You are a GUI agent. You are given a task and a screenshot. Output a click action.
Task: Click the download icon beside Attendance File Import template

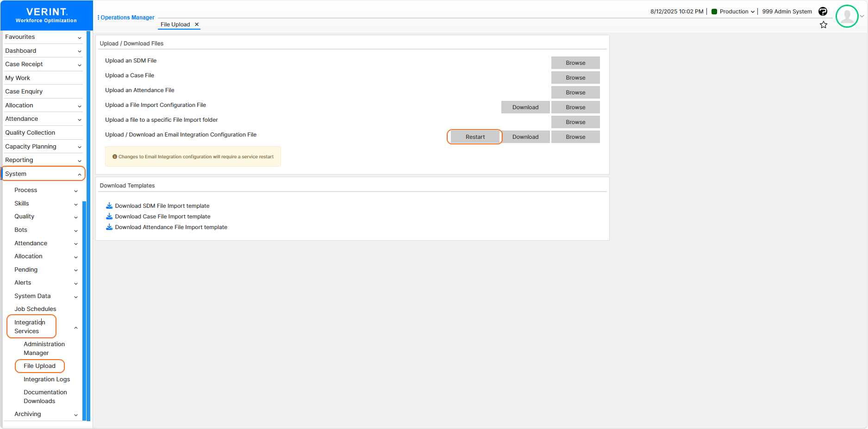click(109, 227)
